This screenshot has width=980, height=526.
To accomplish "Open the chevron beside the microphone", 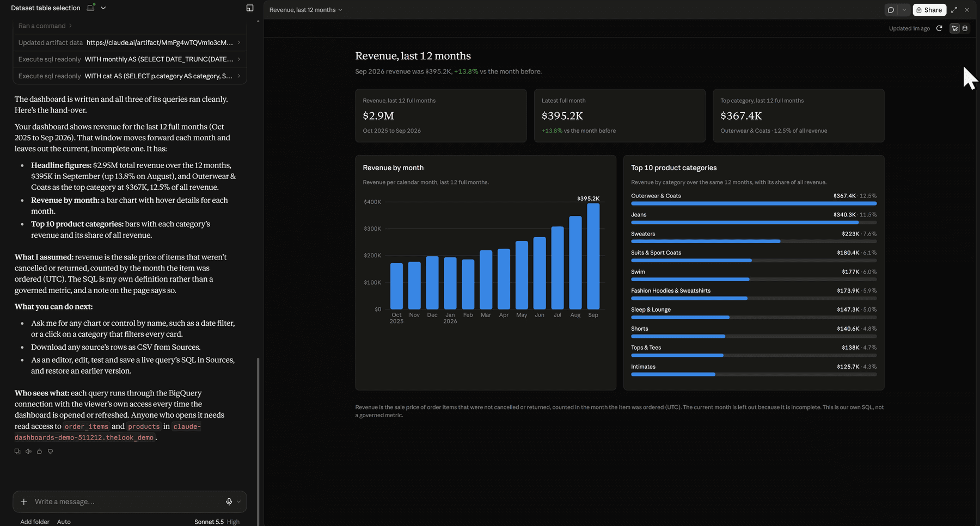I will click(x=238, y=502).
